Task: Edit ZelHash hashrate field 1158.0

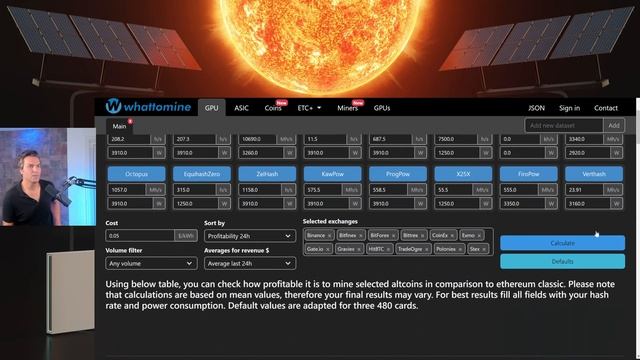Action: coord(260,190)
